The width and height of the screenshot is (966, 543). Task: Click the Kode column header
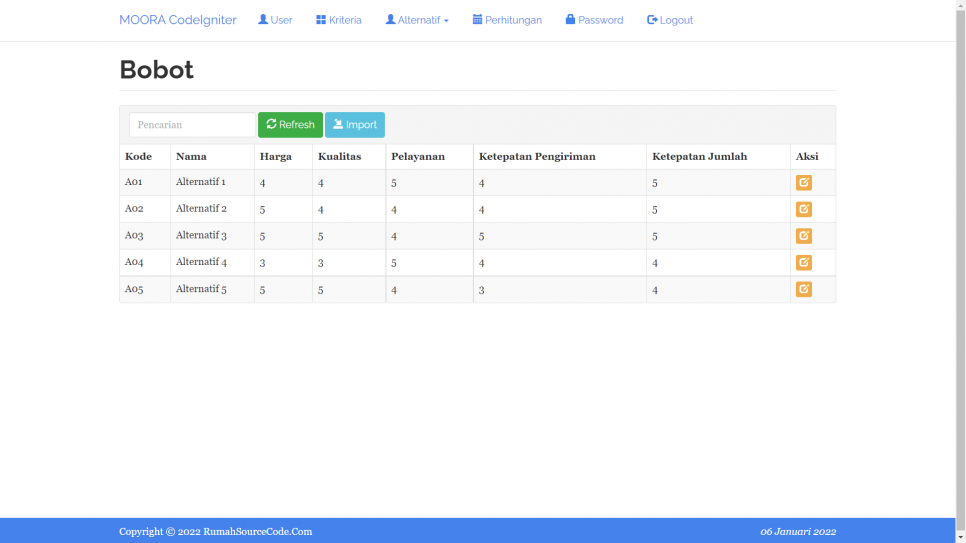coord(138,156)
